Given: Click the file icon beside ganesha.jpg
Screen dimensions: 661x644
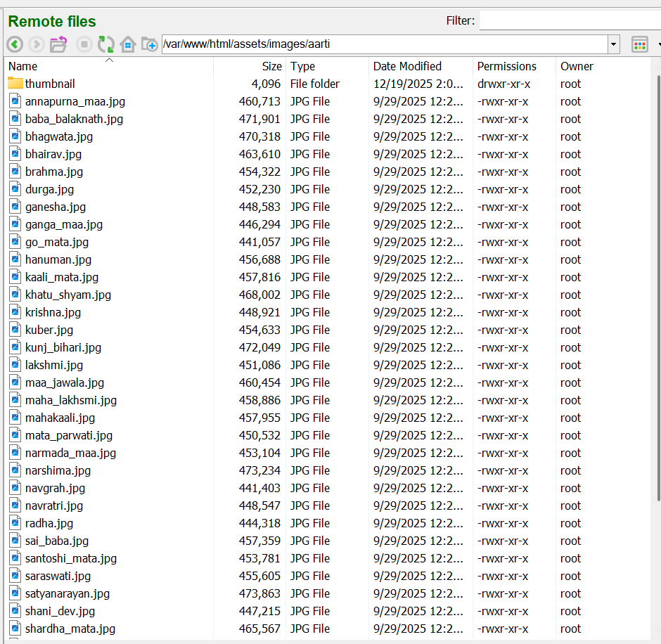Looking at the screenshot, I should point(15,207).
